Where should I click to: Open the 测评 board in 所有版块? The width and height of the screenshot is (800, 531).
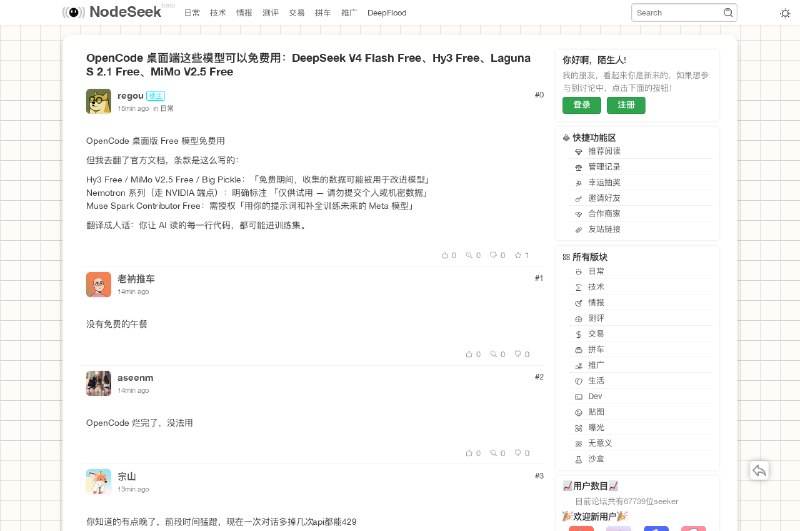click(x=596, y=318)
